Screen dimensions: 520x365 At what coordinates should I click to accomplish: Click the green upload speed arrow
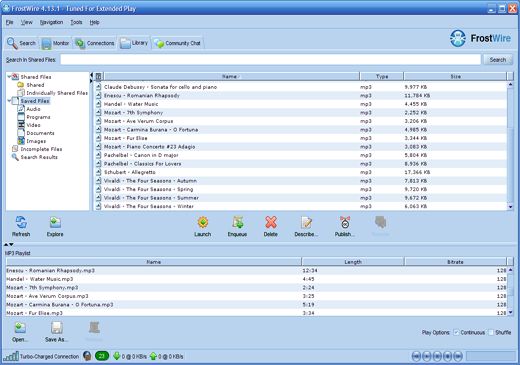pyautogui.click(x=153, y=356)
